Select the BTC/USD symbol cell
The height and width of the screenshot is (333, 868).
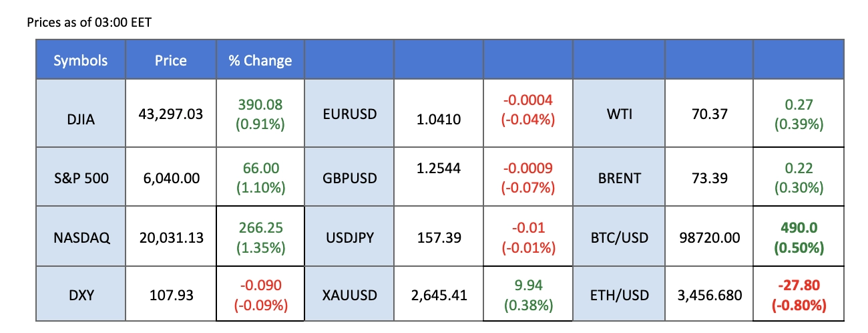[x=619, y=237]
